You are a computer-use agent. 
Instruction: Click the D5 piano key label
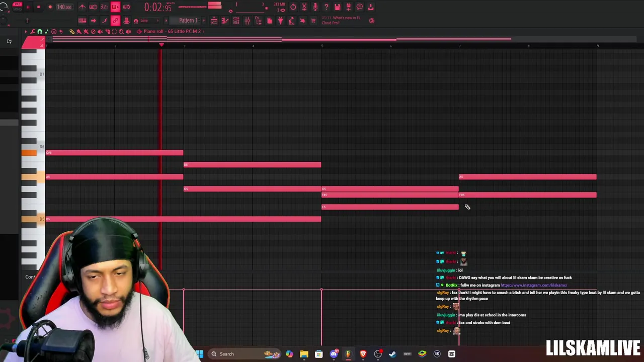point(41,219)
